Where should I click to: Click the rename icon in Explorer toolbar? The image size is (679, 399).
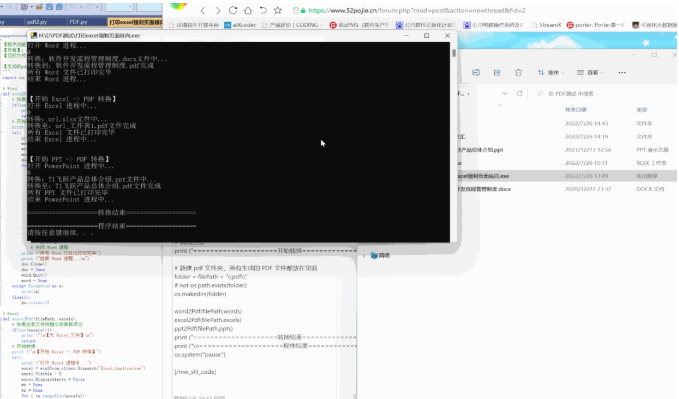[476, 72]
